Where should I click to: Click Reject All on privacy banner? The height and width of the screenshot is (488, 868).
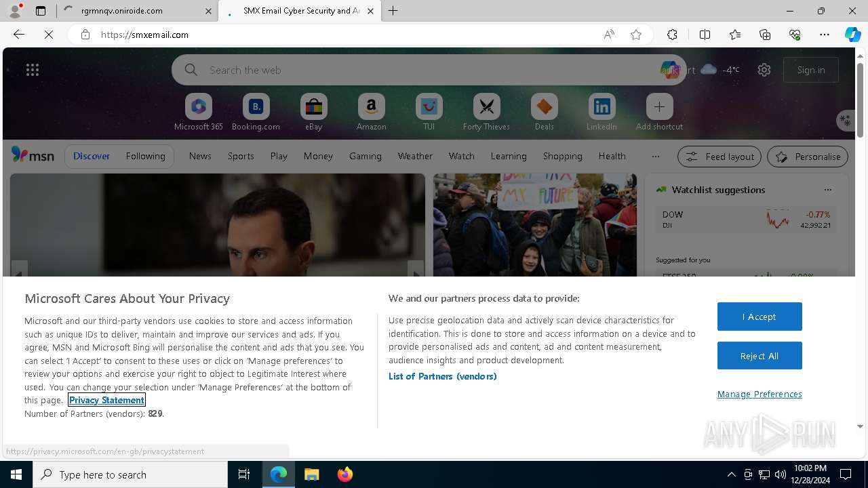click(x=759, y=356)
